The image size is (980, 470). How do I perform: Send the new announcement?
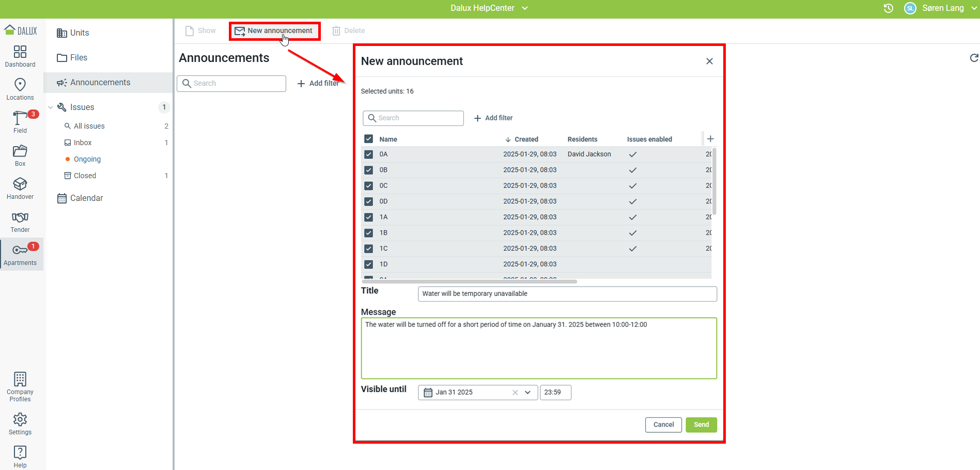[701, 425]
